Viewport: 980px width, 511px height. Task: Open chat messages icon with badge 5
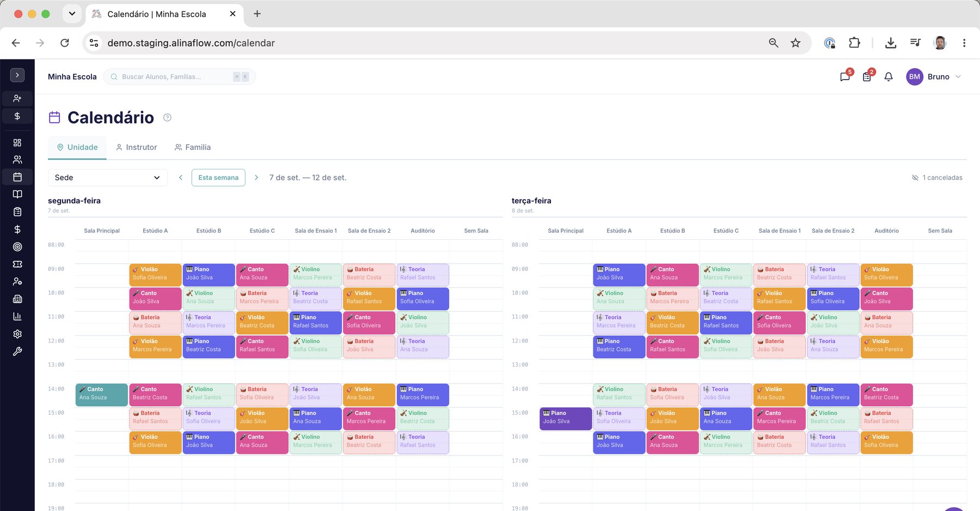[x=845, y=77]
